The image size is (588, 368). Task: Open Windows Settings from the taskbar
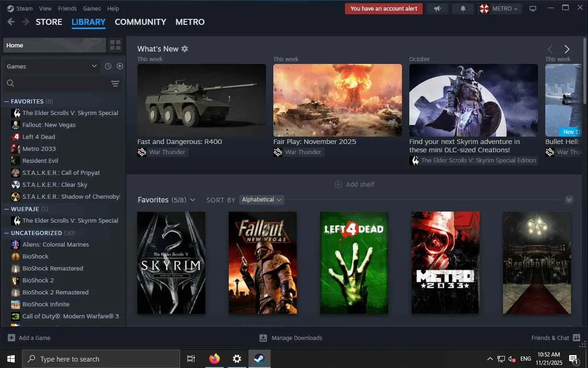pos(237,359)
